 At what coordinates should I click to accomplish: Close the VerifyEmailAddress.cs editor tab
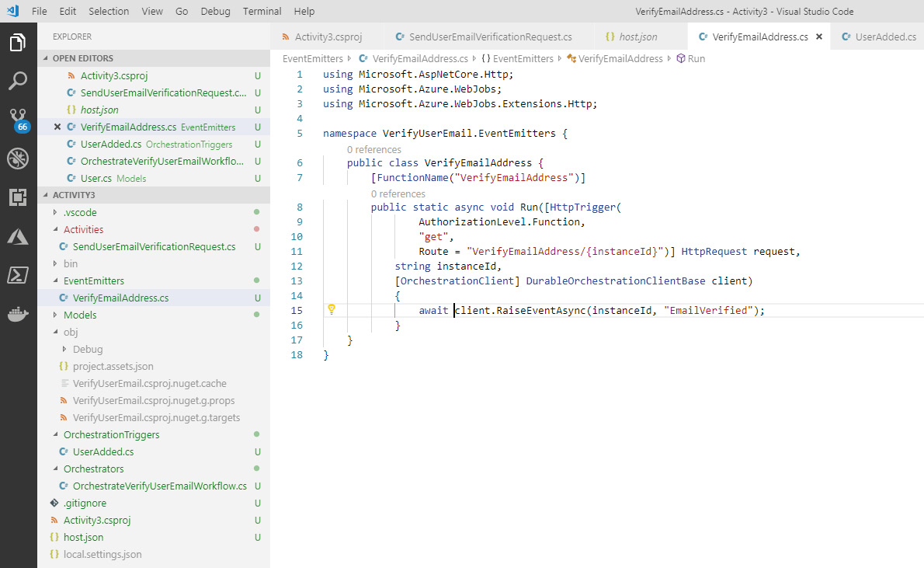tap(818, 37)
